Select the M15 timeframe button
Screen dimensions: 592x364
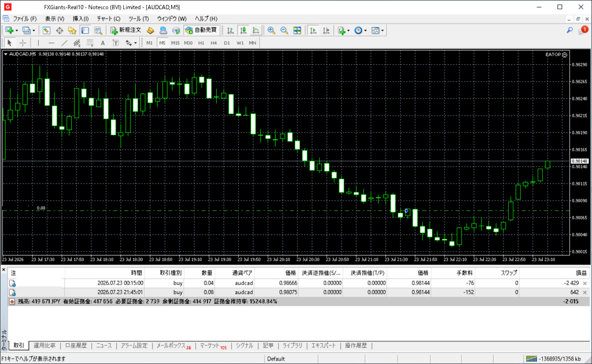point(175,43)
